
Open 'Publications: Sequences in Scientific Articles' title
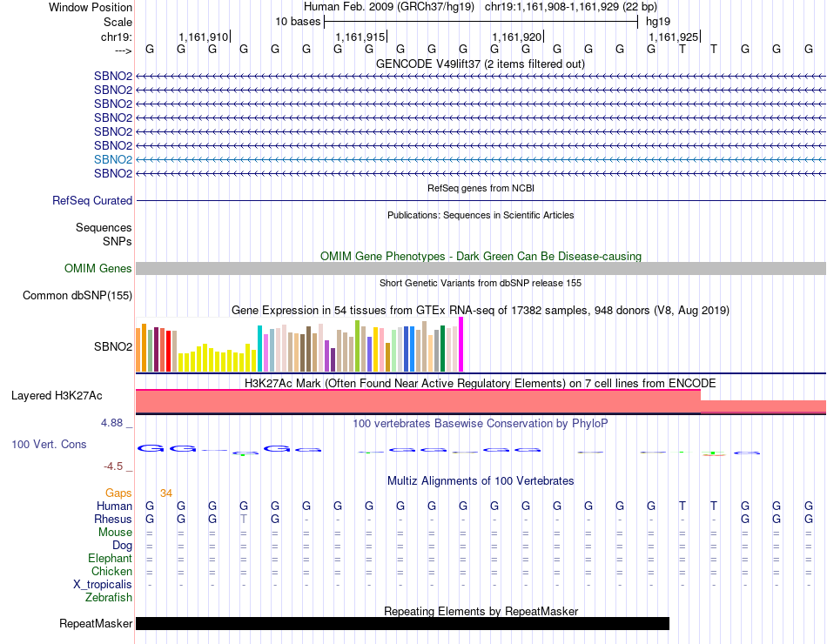481,215
